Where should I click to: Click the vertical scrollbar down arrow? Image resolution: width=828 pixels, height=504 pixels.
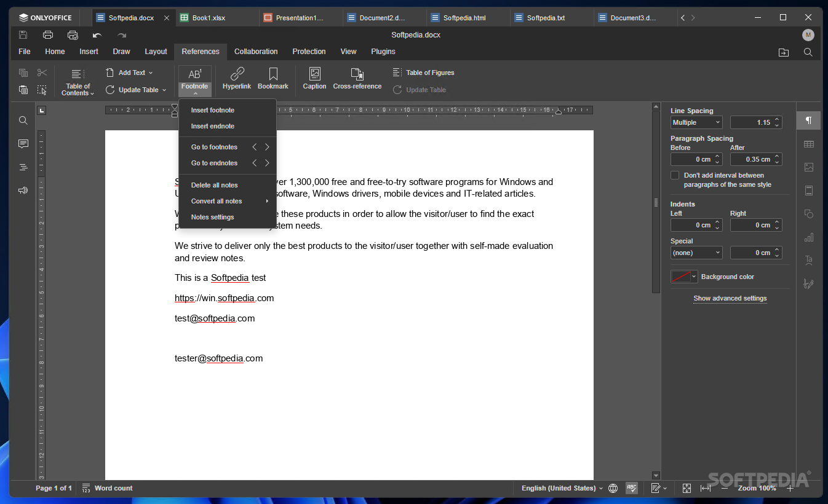pyautogui.click(x=656, y=475)
